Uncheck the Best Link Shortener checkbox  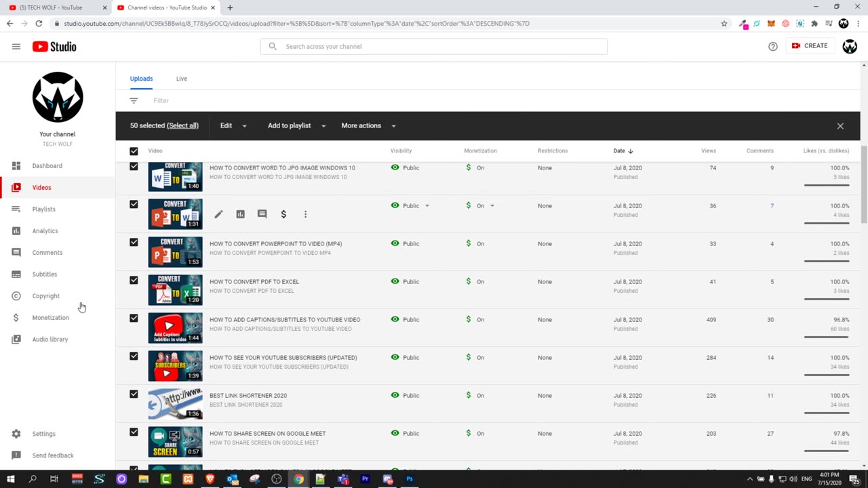(134, 394)
